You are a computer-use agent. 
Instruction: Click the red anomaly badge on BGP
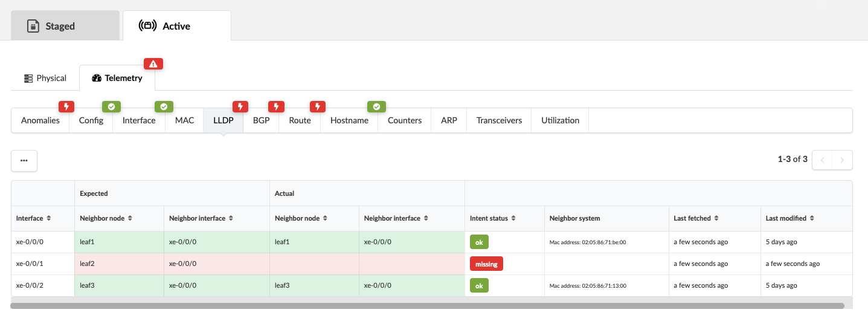pyautogui.click(x=276, y=107)
